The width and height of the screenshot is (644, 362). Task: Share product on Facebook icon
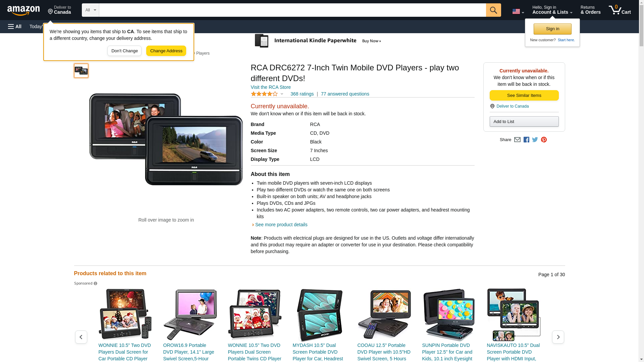coord(526,140)
